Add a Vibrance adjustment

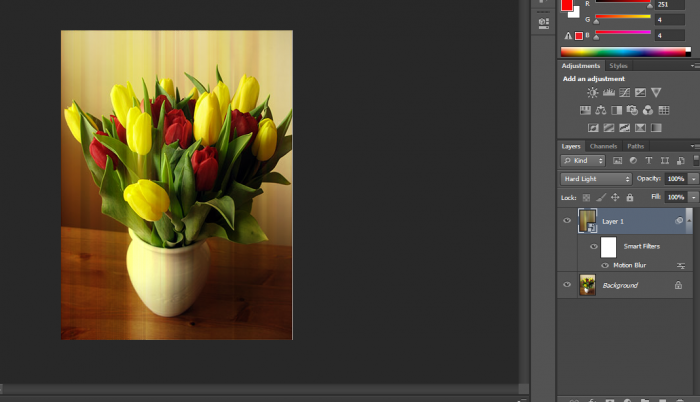[x=655, y=93]
